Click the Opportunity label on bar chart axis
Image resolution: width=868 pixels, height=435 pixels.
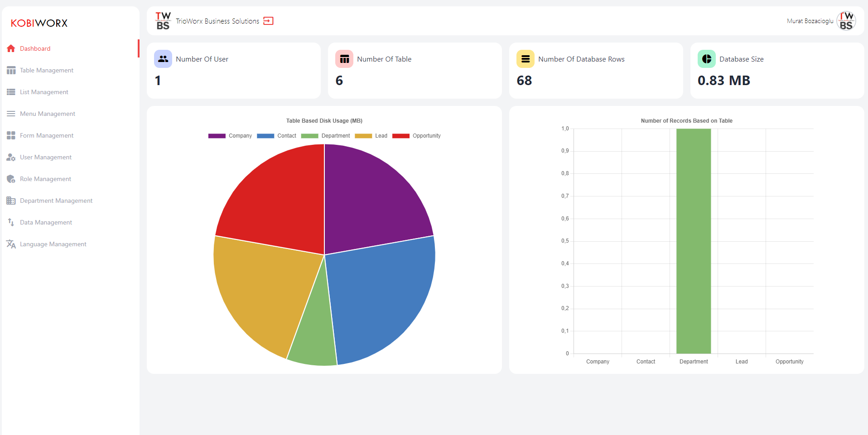[790, 362]
